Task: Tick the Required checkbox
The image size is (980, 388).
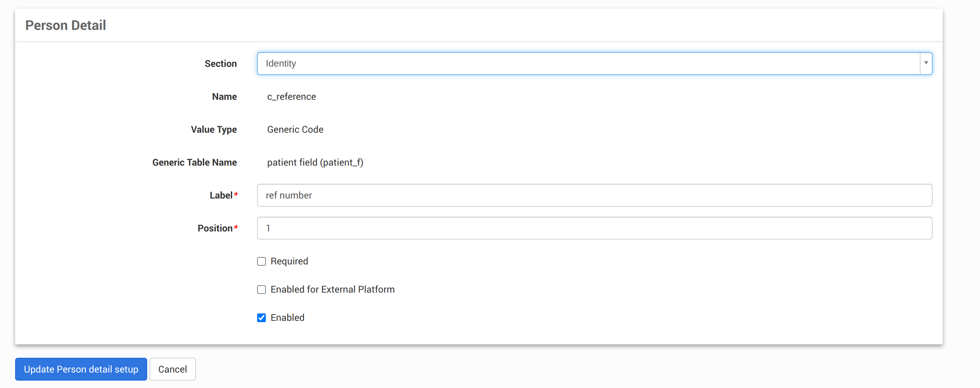Action: pos(261,261)
